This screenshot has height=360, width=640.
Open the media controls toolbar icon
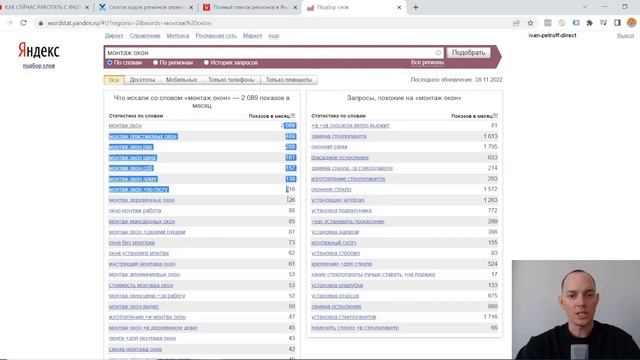pyautogui.click(x=603, y=23)
